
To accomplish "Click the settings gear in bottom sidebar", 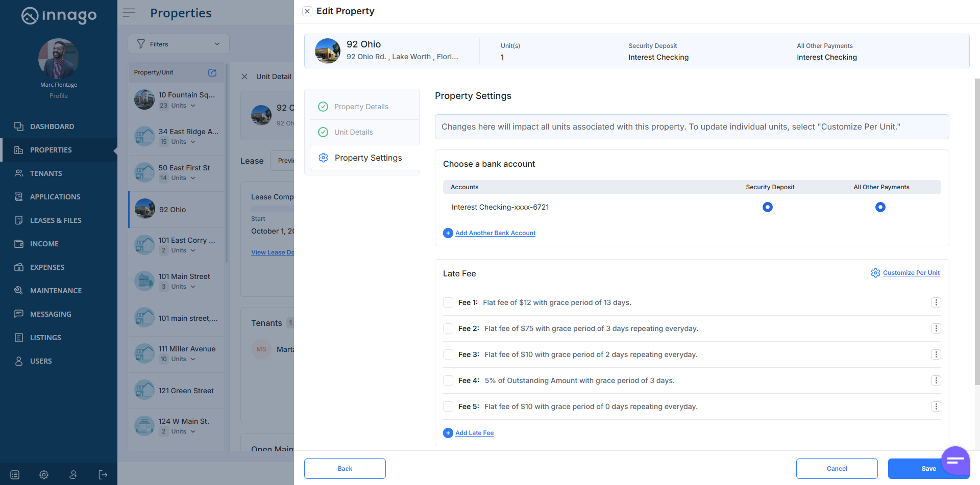I will (44, 475).
